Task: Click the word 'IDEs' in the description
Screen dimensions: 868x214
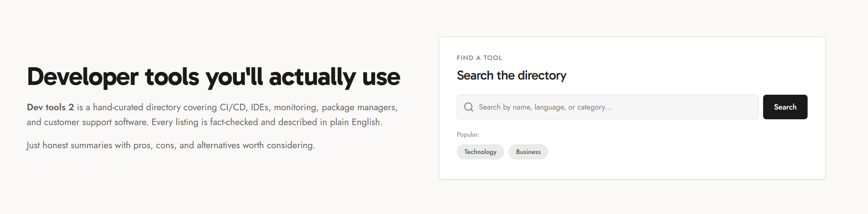Action: point(260,107)
